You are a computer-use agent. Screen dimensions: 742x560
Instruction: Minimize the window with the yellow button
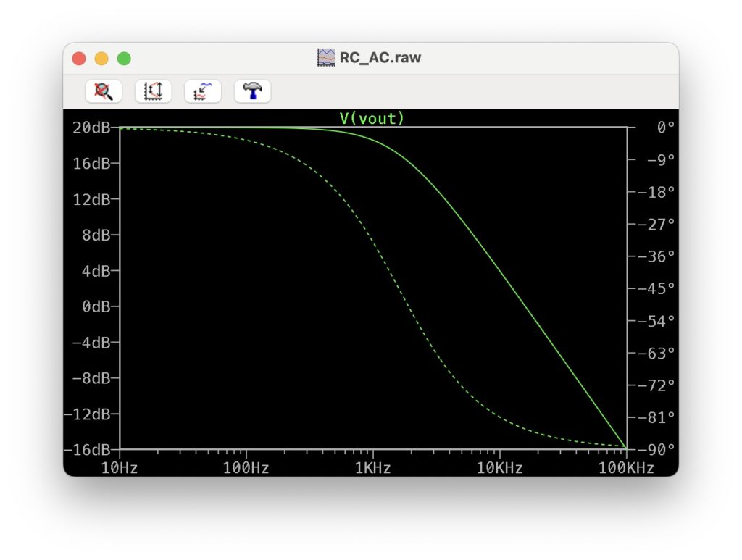101,59
